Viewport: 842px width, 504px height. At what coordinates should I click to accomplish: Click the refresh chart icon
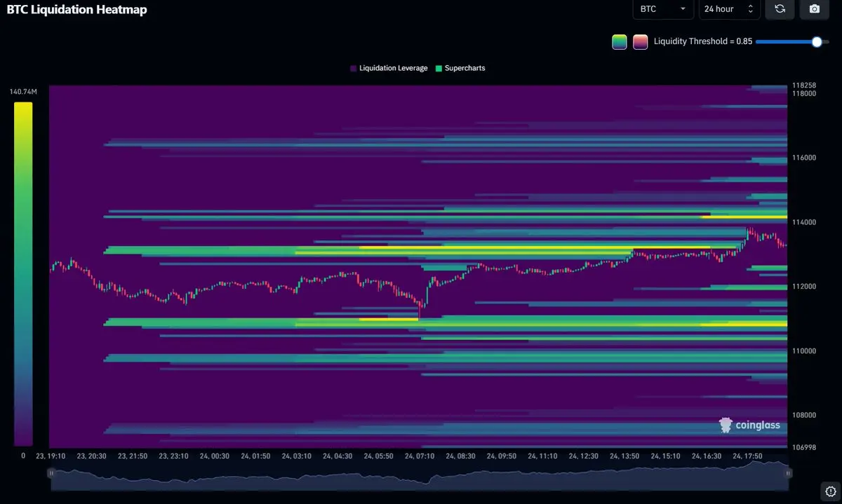tap(780, 9)
